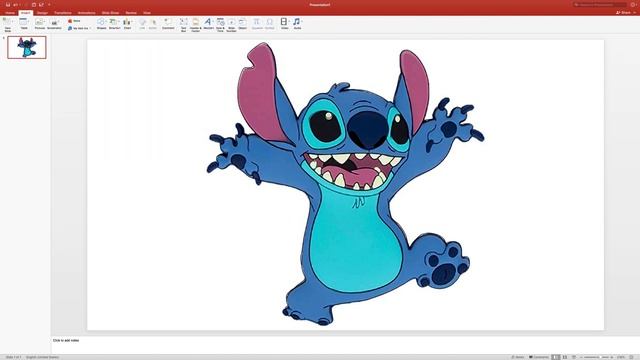
Task: Open the Video insert dropdown
Action: click(x=284, y=24)
